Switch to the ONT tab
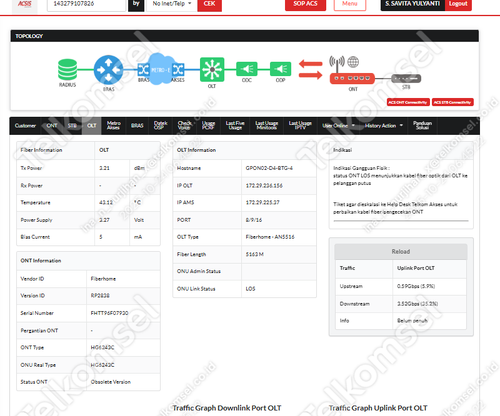Screen dimensions: 500x416 point(52,126)
